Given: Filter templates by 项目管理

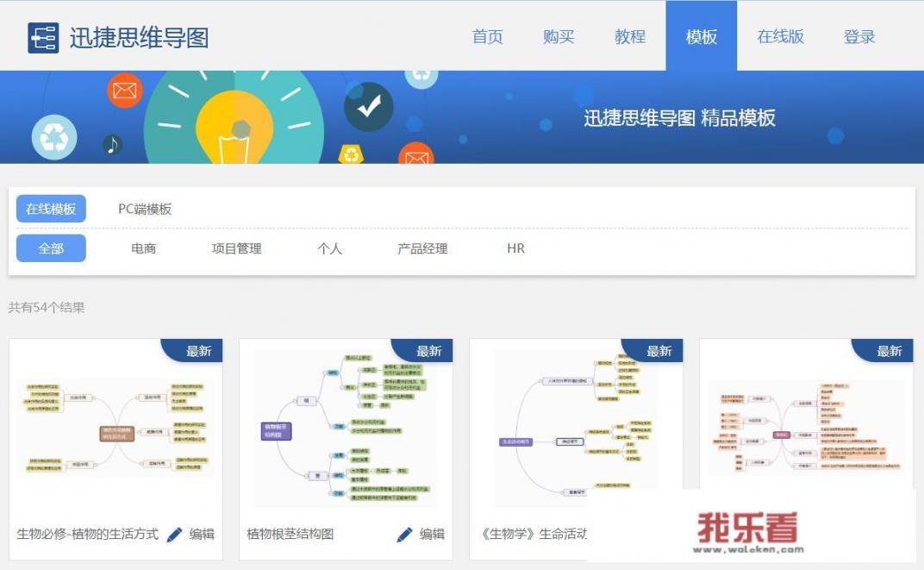Looking at the screenshot, I should (236, 248).
